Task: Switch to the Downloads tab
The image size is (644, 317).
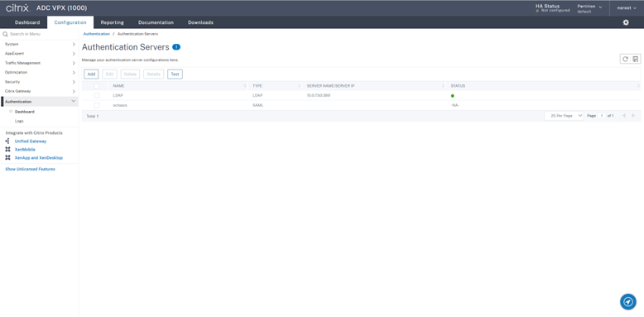Action: [200, 22]
